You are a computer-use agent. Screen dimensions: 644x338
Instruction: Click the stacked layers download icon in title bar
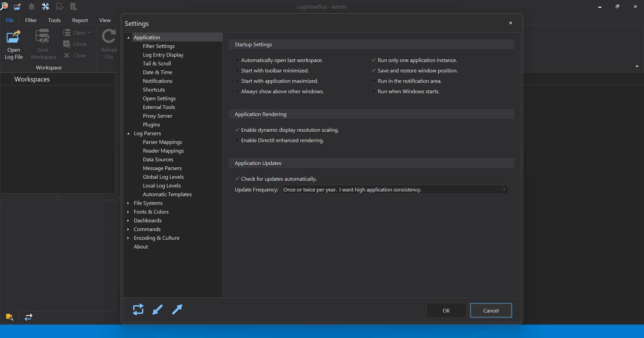(31, 6)
